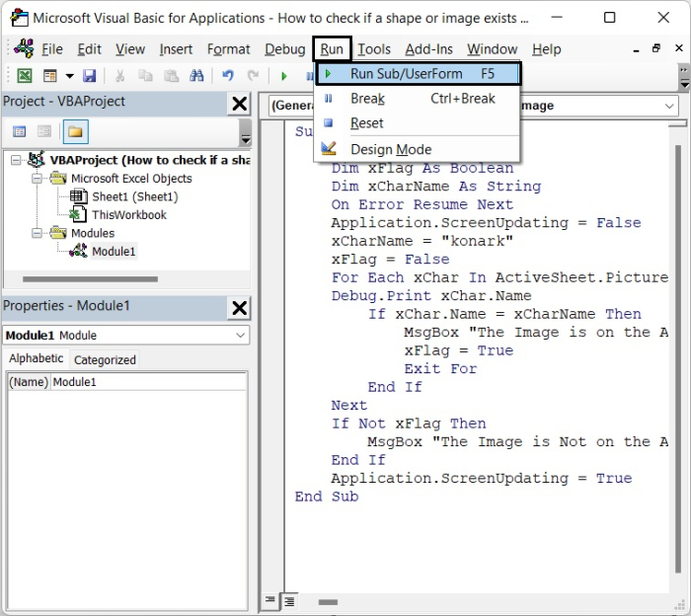Select ThisWorkbook in the project tree
691x616 pixels.
[x=128, y=215]
